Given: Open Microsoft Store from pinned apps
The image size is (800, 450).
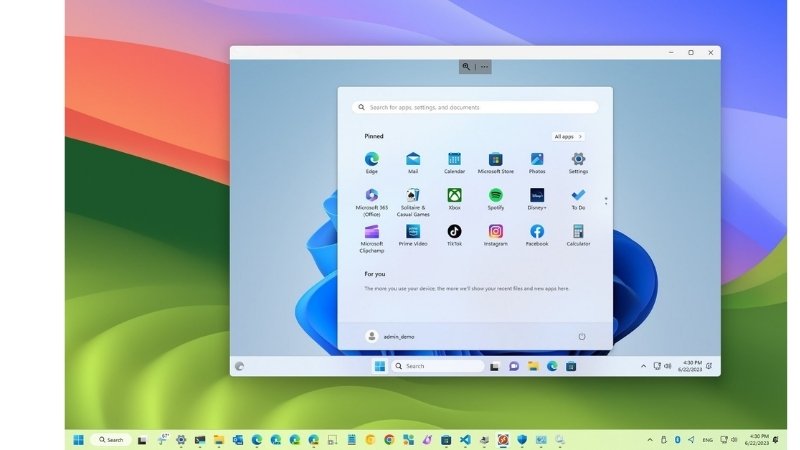Looking at the screenshot, I should 495,163.
